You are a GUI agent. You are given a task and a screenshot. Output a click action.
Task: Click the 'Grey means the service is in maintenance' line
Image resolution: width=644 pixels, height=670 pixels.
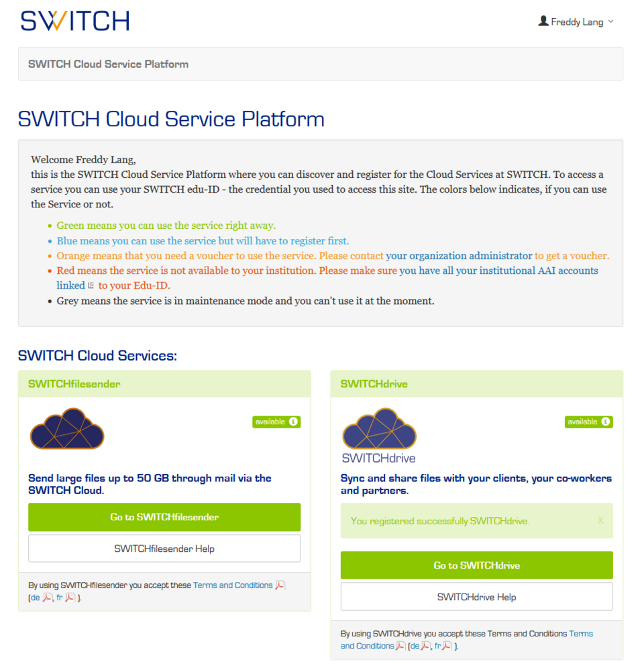point(246,301)
